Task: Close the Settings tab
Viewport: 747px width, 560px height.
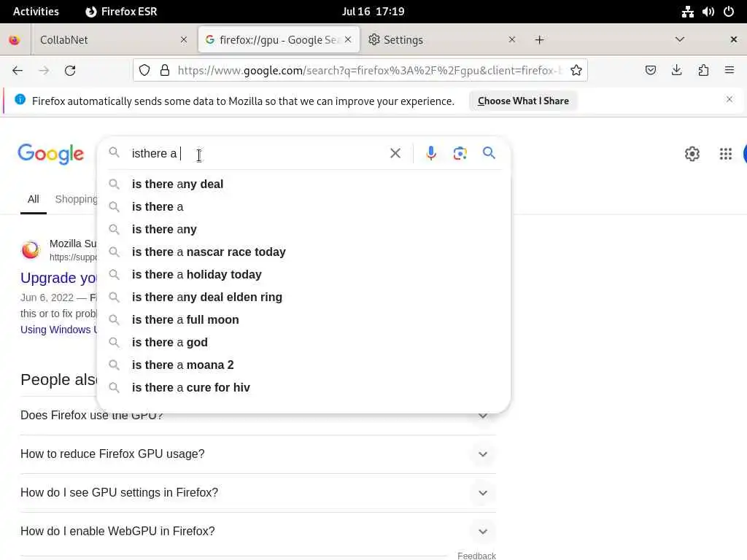Action: coord(511,40)
